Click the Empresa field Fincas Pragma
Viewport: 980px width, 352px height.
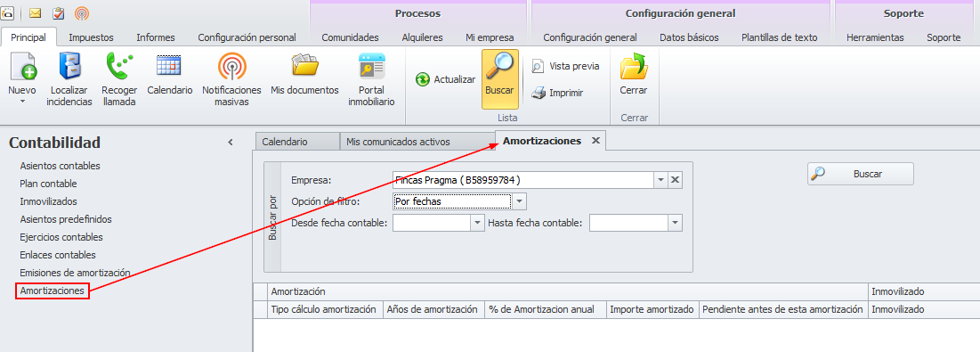click(523, 180)
